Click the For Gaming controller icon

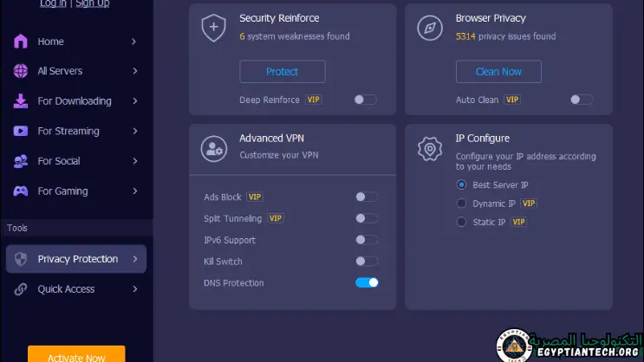(x=21, y=191)
